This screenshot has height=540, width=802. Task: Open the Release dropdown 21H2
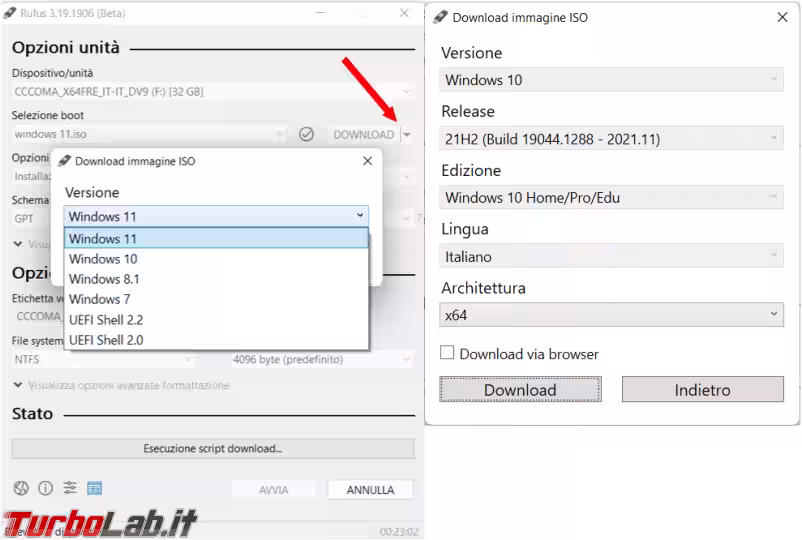[x=611, y=139]
